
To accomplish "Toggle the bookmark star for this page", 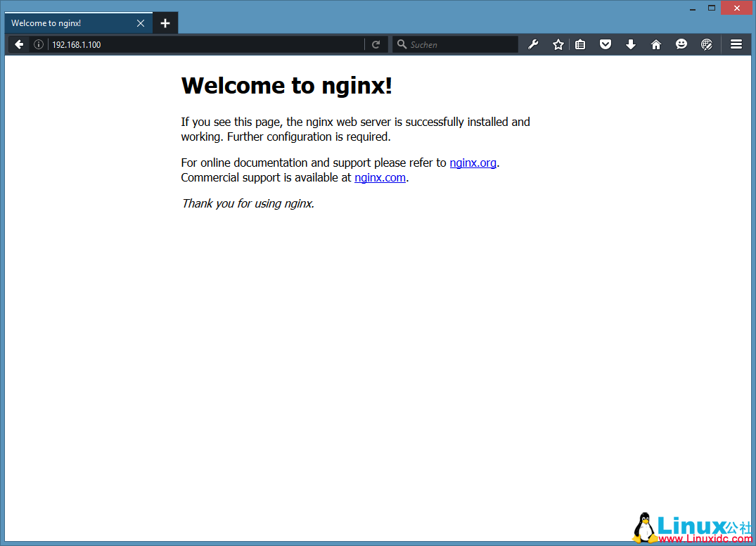I will coord(558,44).
